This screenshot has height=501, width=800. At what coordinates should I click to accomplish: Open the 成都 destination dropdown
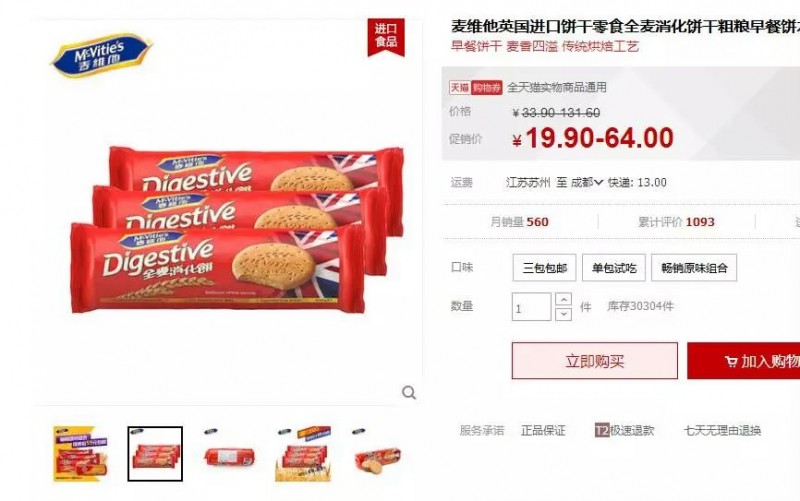coord(587,183)
